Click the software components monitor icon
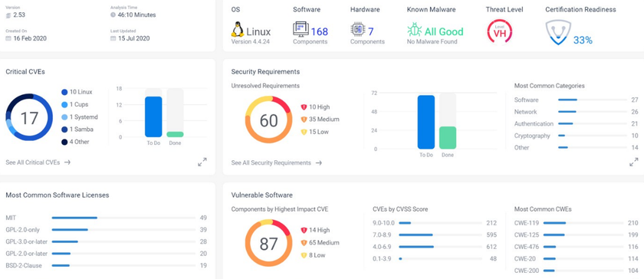Image resolution: width=644 pixels, height=279 pixels. (301, 30)
